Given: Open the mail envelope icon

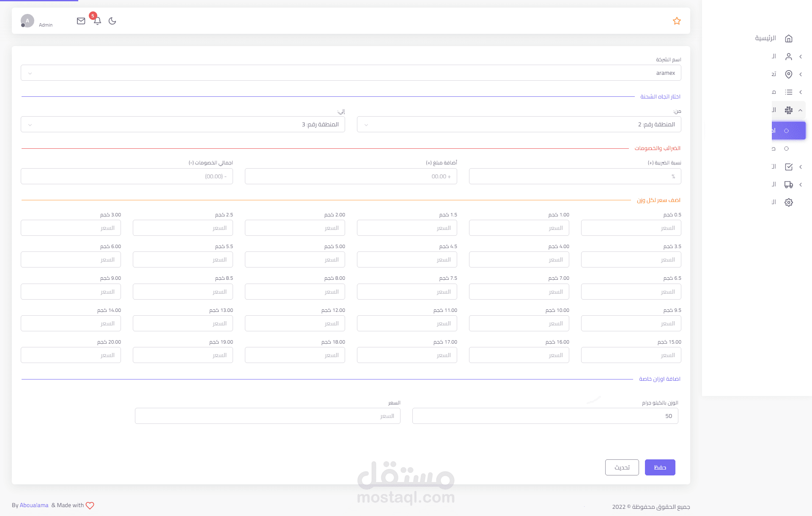Looking at the screenshot, I should 81,21.
